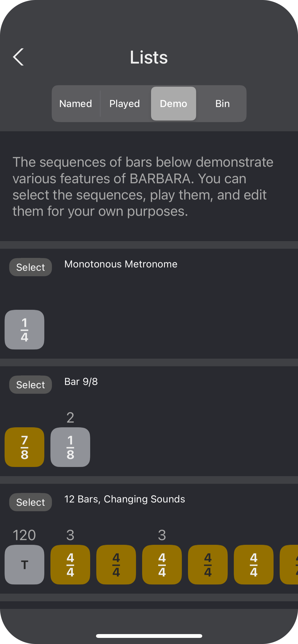Switch to the Named tab
This screenshot has height=644, width=298.
coord(76,104)
